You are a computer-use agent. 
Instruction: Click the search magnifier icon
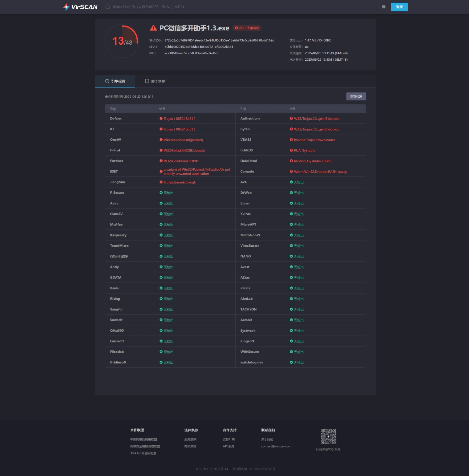pos(108,7)
